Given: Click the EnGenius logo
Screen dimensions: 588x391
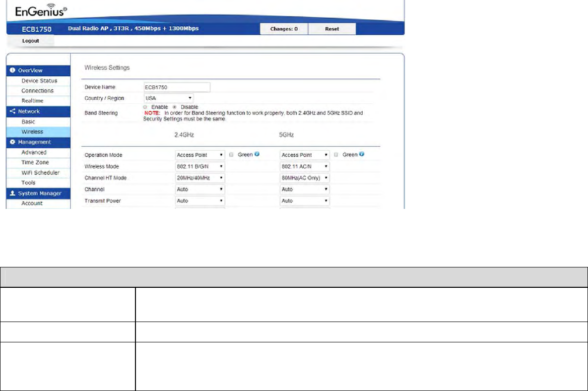Looking at the screenshot, I should coord(41,10).
